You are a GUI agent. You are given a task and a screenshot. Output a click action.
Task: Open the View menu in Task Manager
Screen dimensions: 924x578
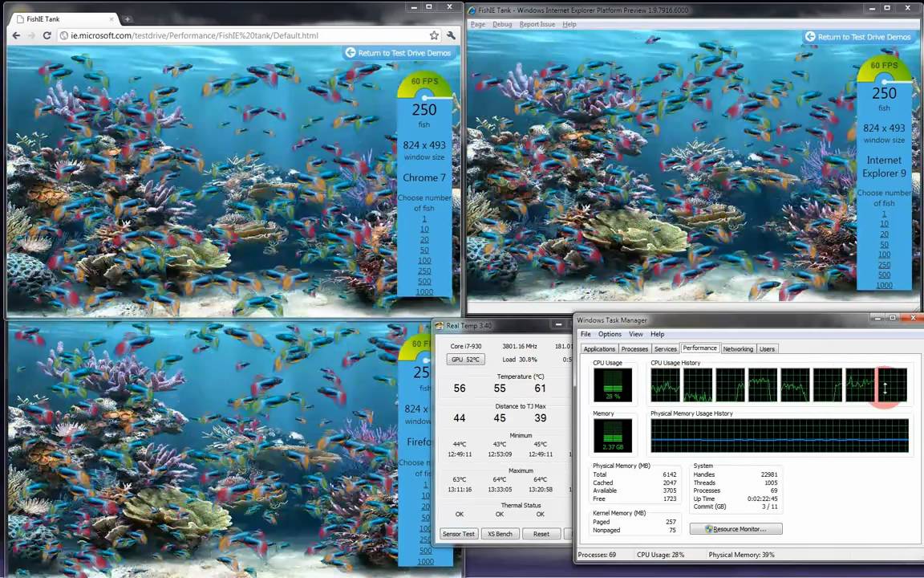[x=636, y=334]
